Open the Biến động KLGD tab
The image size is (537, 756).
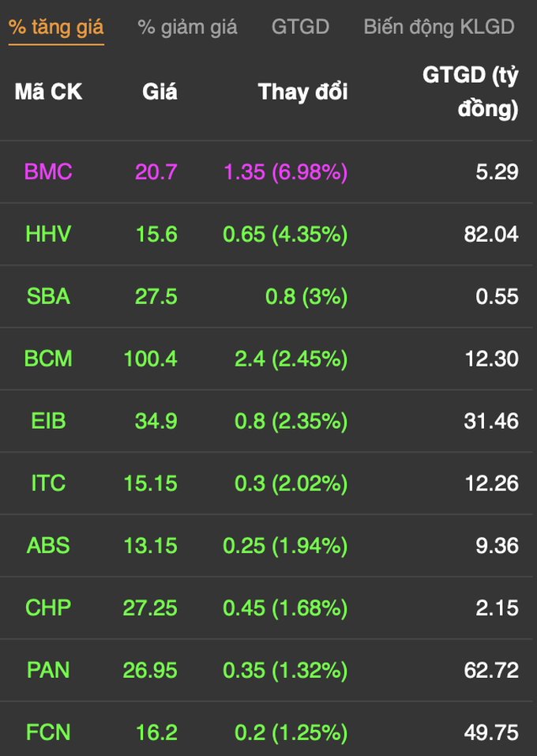(x=438, y=28)
